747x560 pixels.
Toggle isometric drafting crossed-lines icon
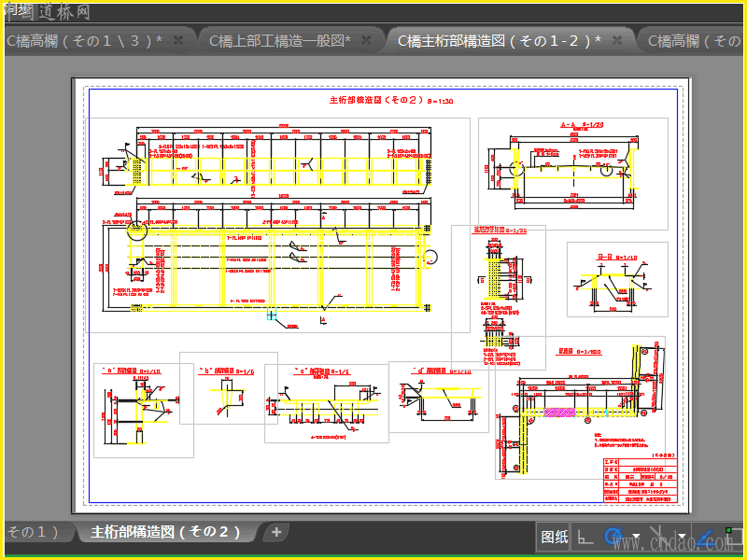[659, 538]
